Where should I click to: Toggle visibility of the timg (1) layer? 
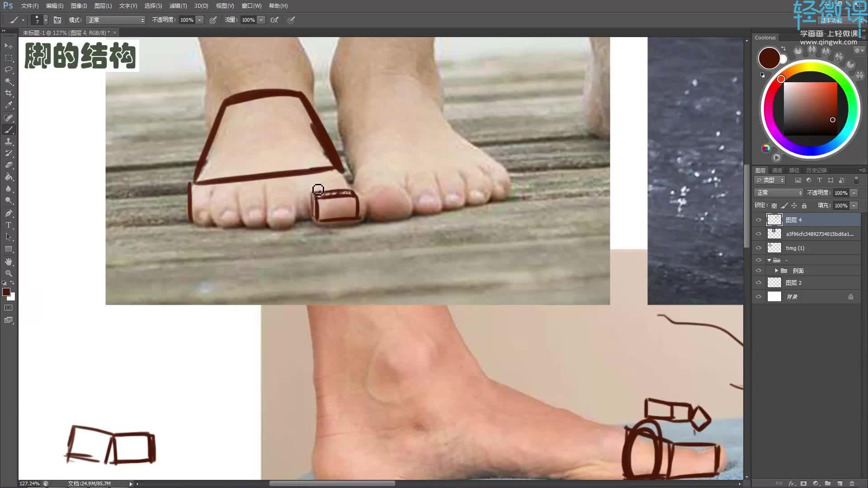pyautogui.click(x=759, y=248)
